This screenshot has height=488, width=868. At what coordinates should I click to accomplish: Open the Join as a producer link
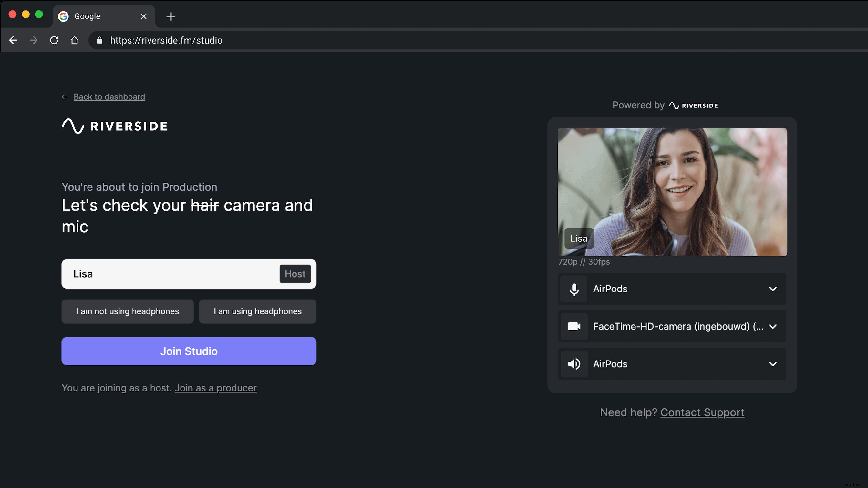216,388
